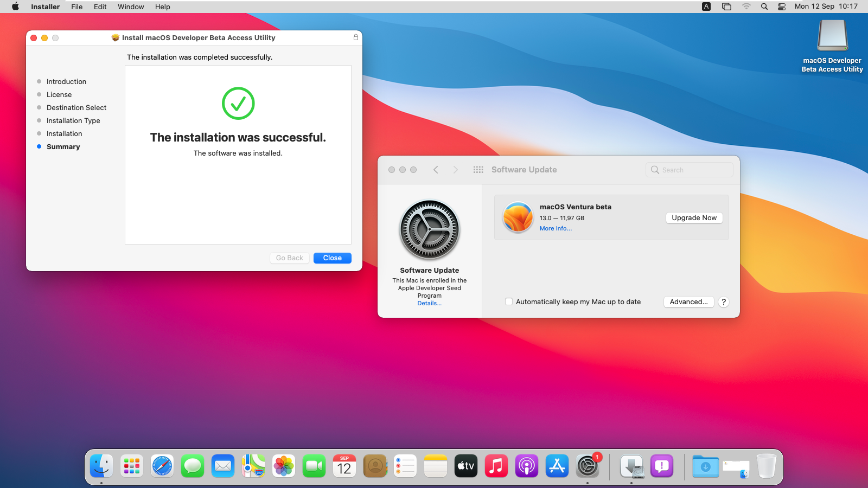Open Feedback Assistant in Dock
The height and width of the screenshot is (488, 868).
662,466
